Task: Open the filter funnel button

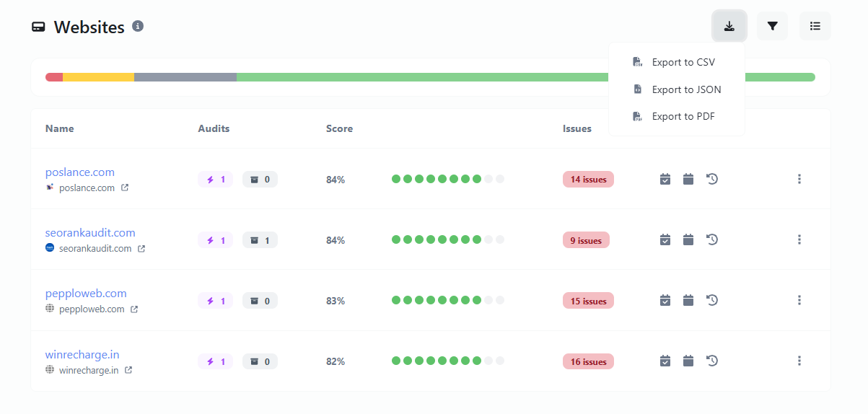Action: 772,27
